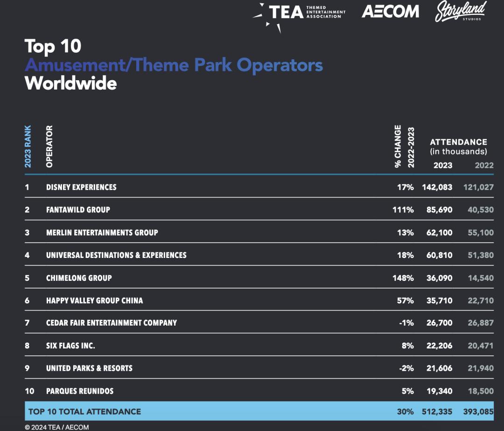The width and height of the screenshot is (504, 431).
Task: Select the OPERATOR column header
Action: coord(49,146)
